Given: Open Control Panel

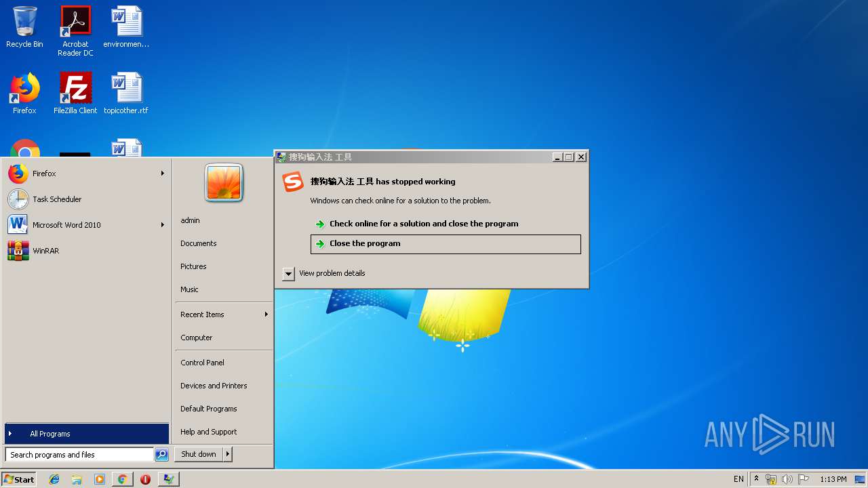Looking at the screenshot, I should (202, 363).
